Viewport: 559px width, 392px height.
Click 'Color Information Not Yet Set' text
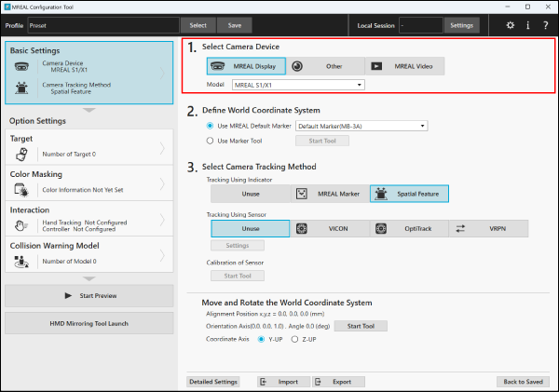coord(83,190)
